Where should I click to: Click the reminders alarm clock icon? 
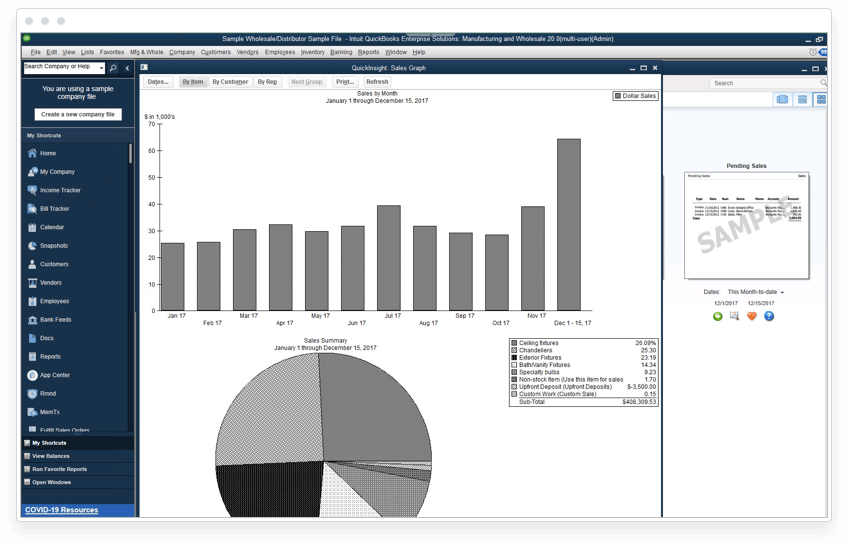[812, 52]
